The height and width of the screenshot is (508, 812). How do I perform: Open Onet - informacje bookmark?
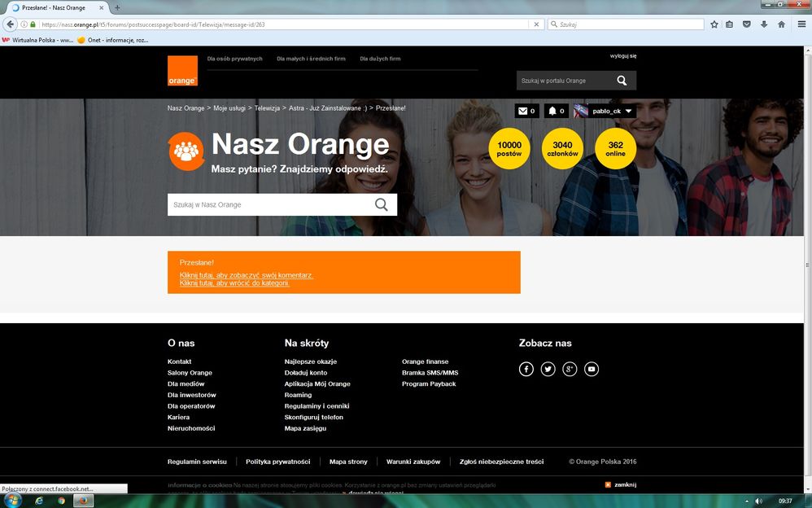click(x=113, y=40)
